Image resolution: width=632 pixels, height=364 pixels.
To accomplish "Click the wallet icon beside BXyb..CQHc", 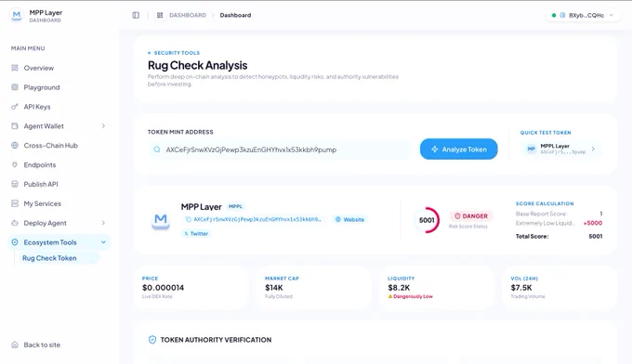I will click(x=562, y=15).
